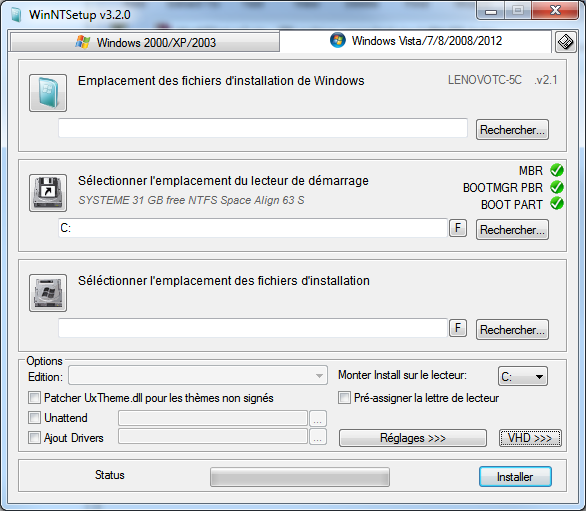The width and height of the screenshot is (586, 511).
Task: Enable Patcher UxTheme.dll checkbox
Action: (34, 397)
